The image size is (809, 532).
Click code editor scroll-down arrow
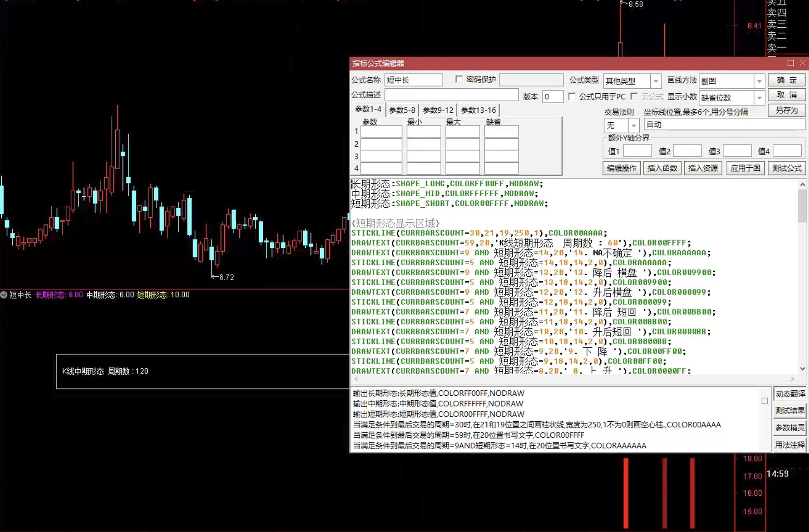(802, 369)
